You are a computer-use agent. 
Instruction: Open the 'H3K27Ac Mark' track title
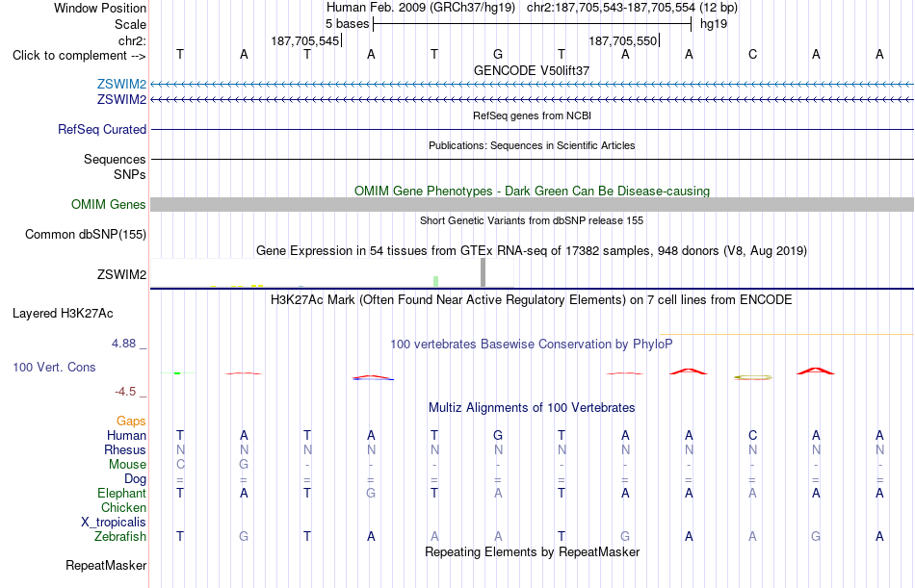tap(532, 300)
